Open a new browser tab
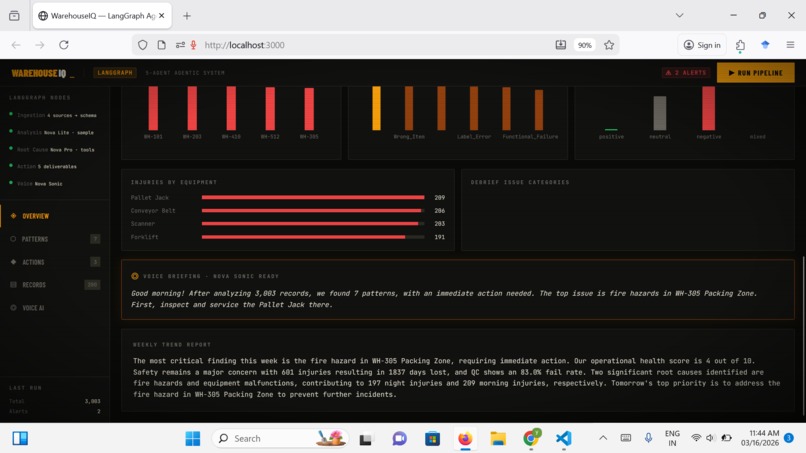The image size is (806, 453). click(x=187, y=16)
